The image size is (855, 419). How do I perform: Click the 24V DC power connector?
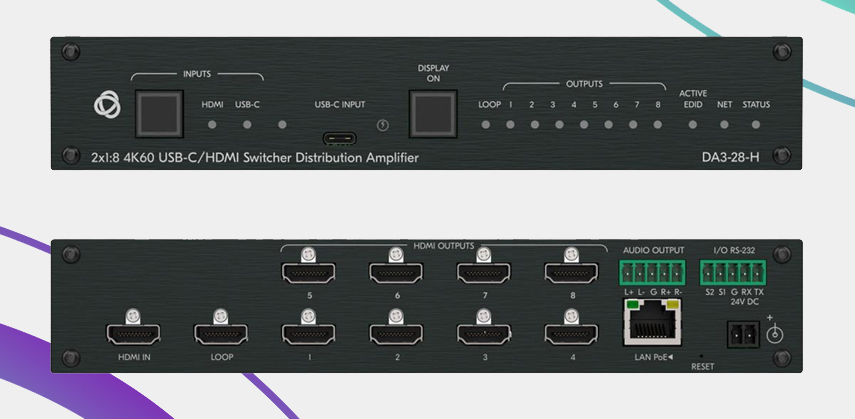click(x=743, y=334)
